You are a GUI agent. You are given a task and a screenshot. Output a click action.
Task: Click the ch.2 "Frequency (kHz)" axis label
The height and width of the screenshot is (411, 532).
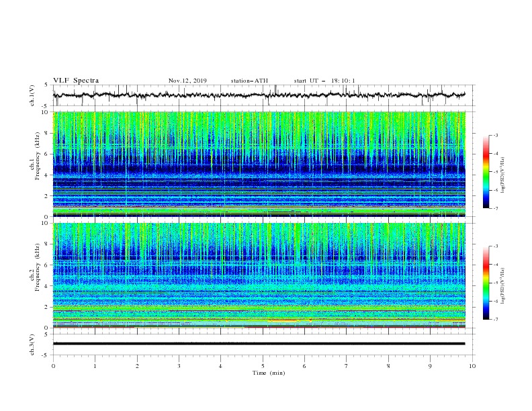38,267
